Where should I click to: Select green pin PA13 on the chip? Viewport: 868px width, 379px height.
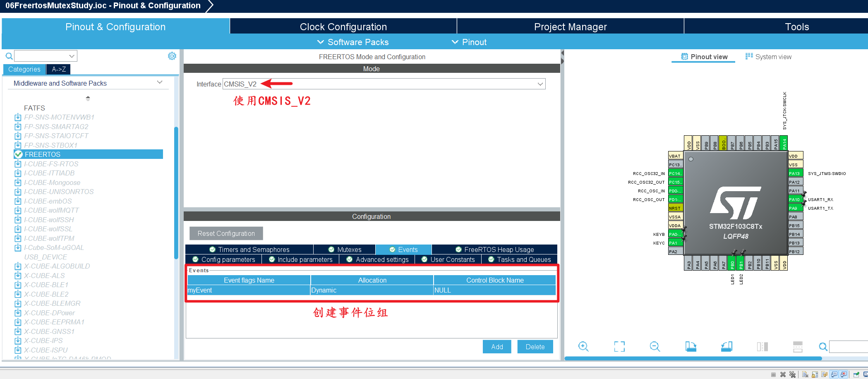(796, 173)
